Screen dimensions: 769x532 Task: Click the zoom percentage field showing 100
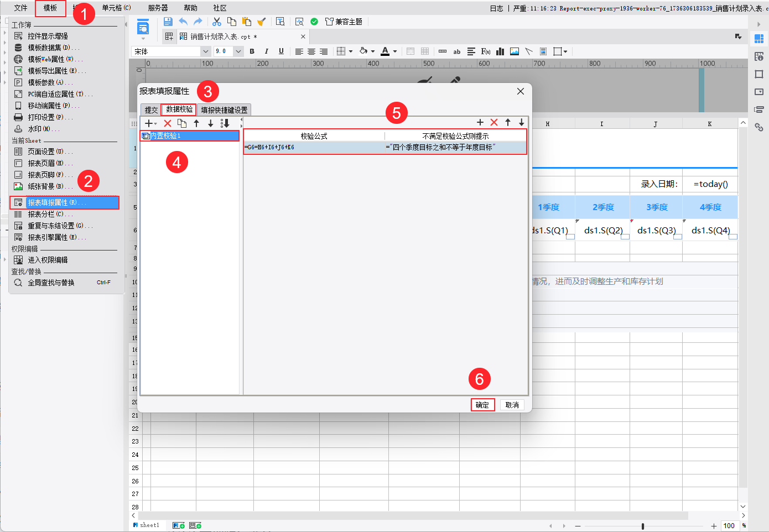pos(730,526)
